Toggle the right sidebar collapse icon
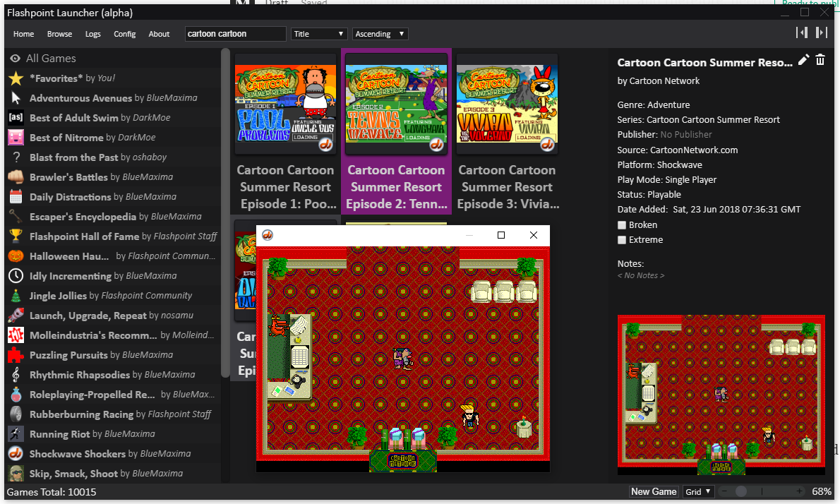This screenshot has width=840, height=504. pyautogui.click(x=821, y=32)
